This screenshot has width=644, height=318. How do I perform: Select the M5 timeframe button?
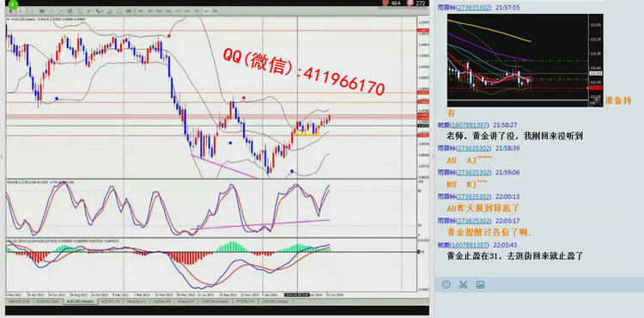click(149, 11)
